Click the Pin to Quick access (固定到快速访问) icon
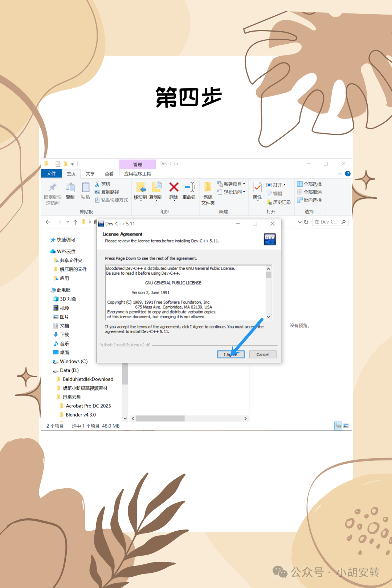 tap(53, 187)
